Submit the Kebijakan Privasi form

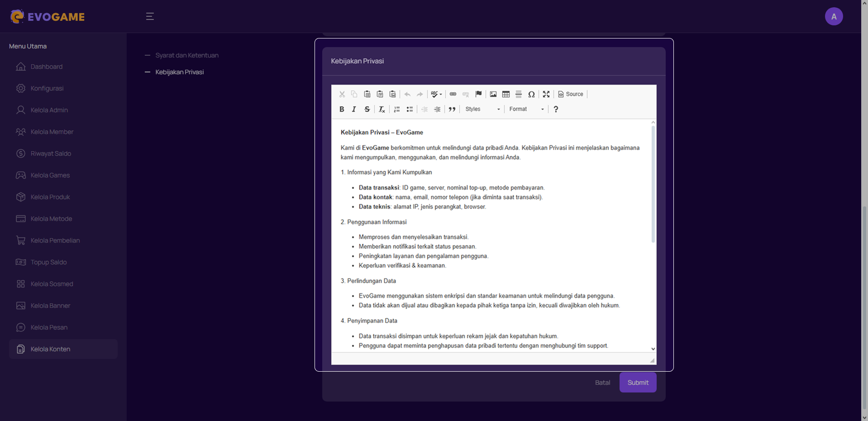(x=638, y=383)
